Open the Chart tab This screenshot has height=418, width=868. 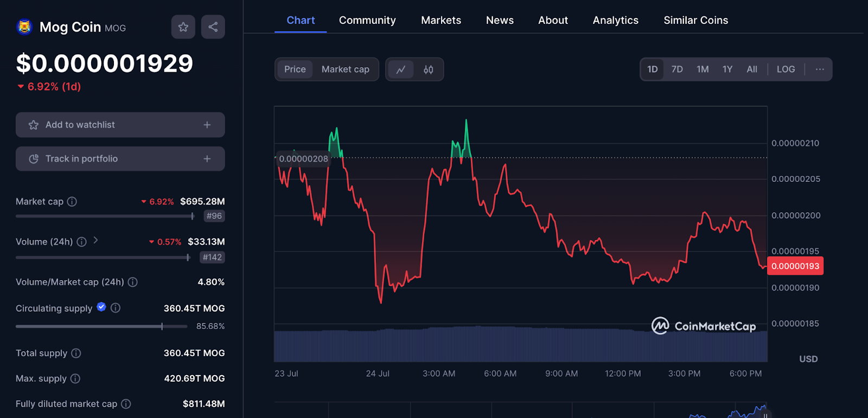[x=301, y=21]
